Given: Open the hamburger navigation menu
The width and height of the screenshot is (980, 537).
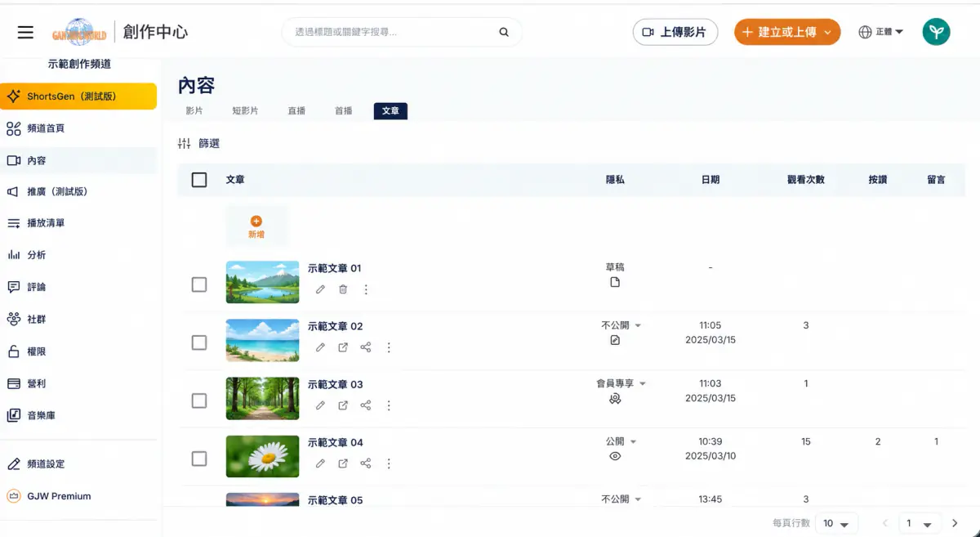Looking at the screenshot, I should (25, 32).
